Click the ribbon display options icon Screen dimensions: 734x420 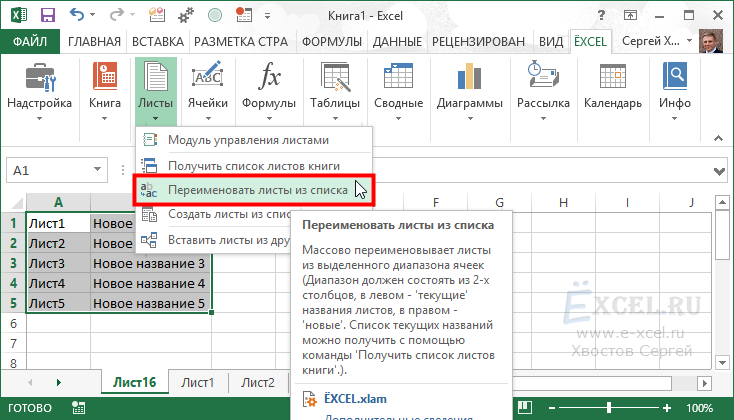(631, 15)
